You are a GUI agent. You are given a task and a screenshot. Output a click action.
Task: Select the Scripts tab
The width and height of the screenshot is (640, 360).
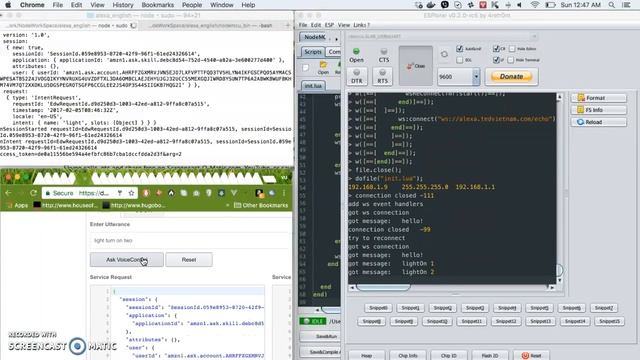313,52
